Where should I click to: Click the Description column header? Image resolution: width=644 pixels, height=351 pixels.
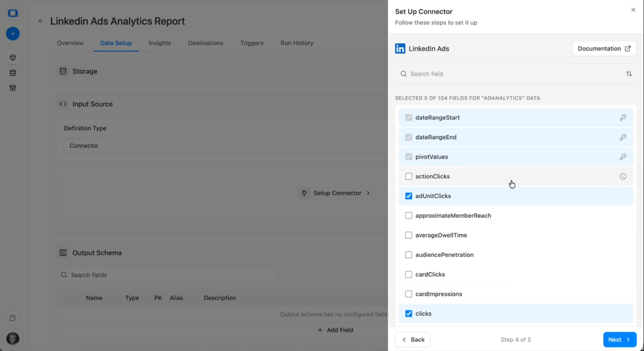pyautogui.click(x=220, y=298)
